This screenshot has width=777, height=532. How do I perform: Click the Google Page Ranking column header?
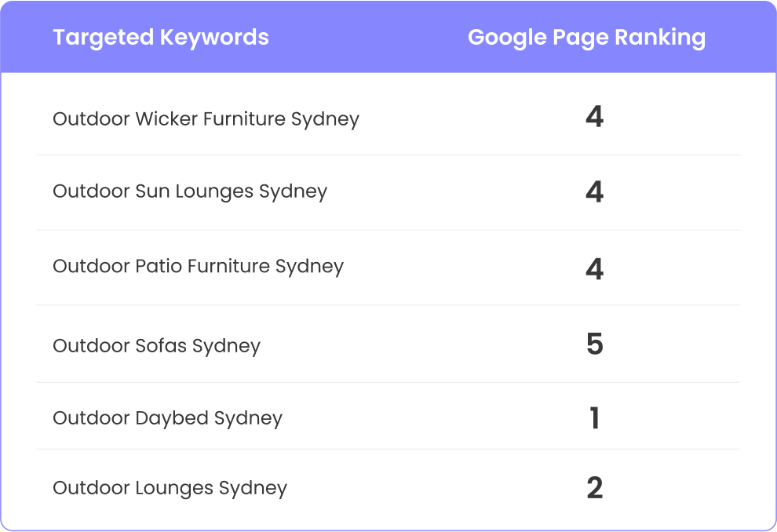(x=587, y=38)
